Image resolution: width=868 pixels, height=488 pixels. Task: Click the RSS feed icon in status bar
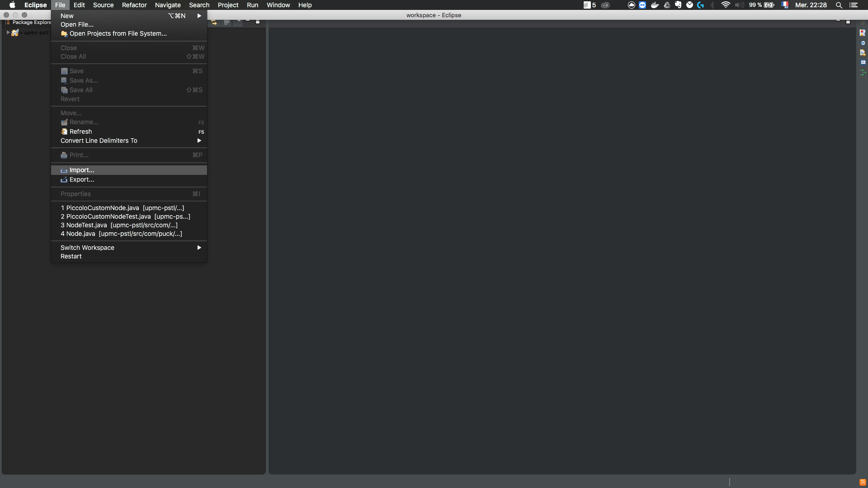coord(863,483)
